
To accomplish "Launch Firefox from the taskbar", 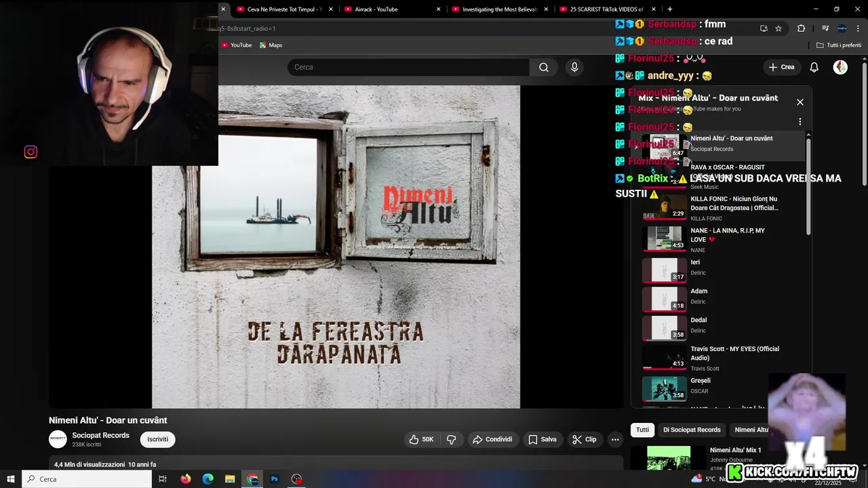I will [x=186, y=479].
